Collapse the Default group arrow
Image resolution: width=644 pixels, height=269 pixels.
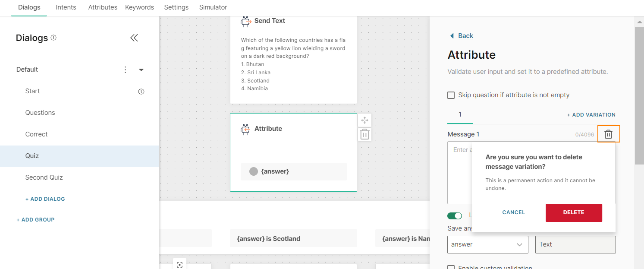pos(141,70)
